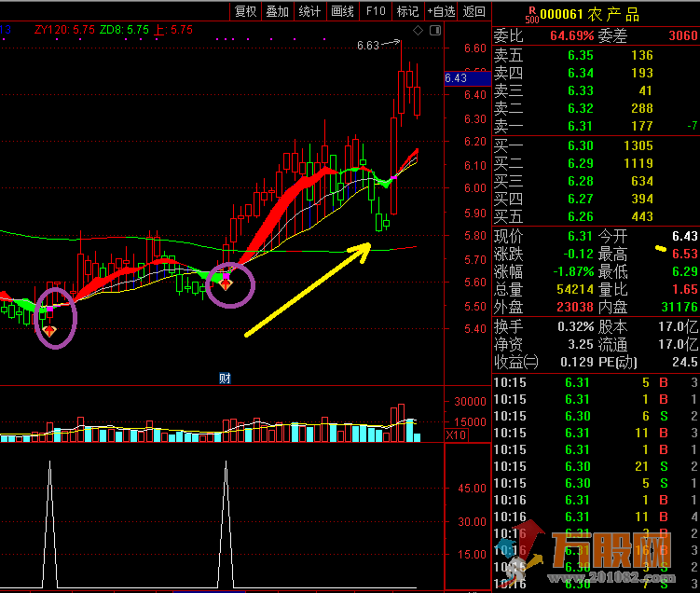Screen dimensions: 700x593
Task: Select the 买二 6.29 order row
Action: coord(596,163)
